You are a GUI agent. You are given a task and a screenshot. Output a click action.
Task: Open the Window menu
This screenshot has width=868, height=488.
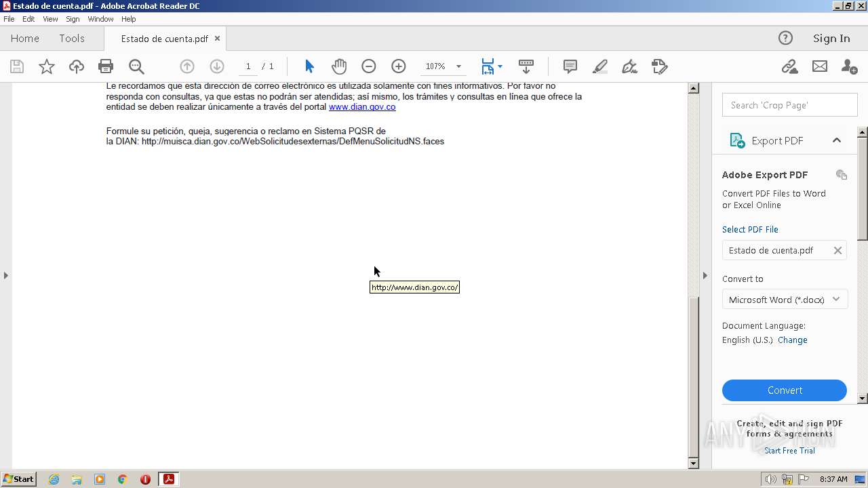(100, 19)
